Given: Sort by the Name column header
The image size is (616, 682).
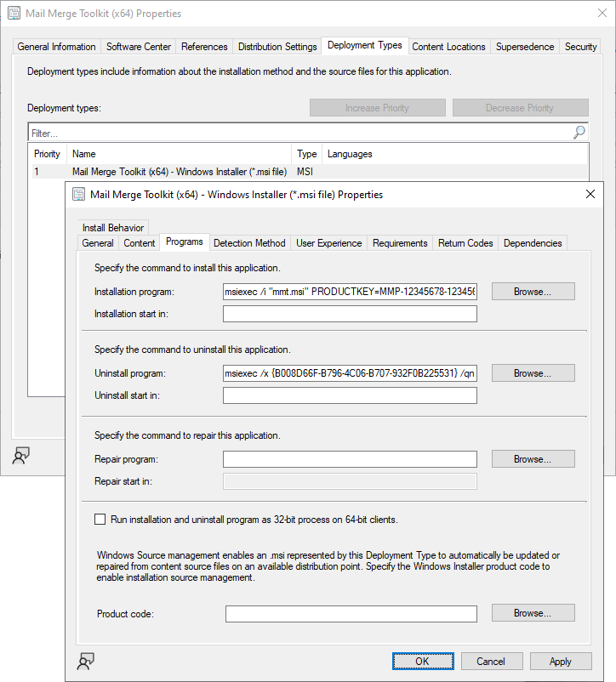Looking at the screenshot, I should click(179, 154).
